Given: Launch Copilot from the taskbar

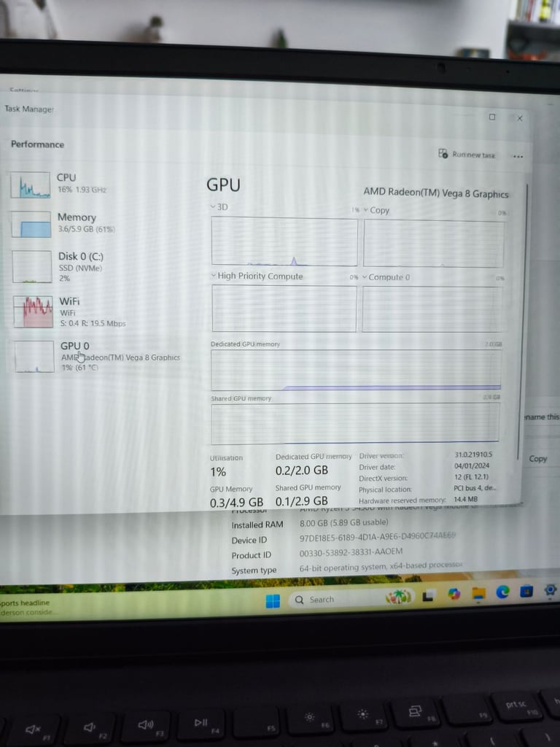Looking at the screenshot, I should (454, 594).
